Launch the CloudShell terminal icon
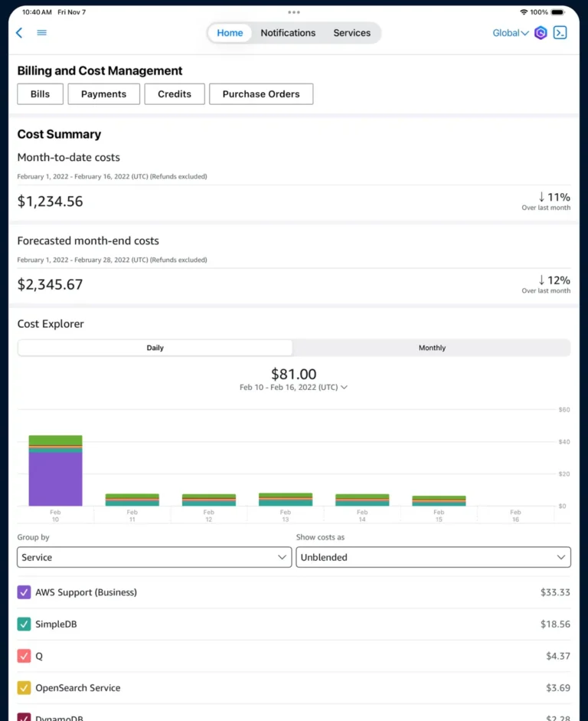 560,33
